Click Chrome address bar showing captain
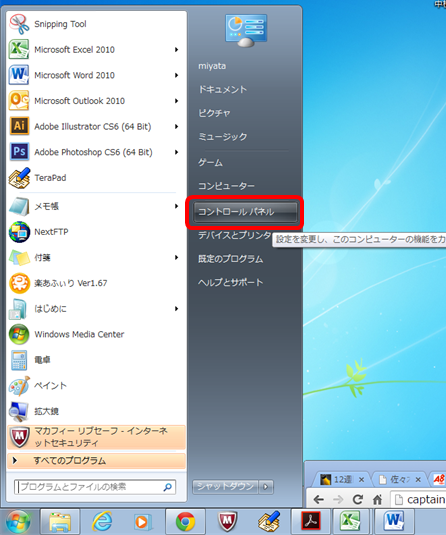The width and height of the screenshot is (446, 535). 419,500
